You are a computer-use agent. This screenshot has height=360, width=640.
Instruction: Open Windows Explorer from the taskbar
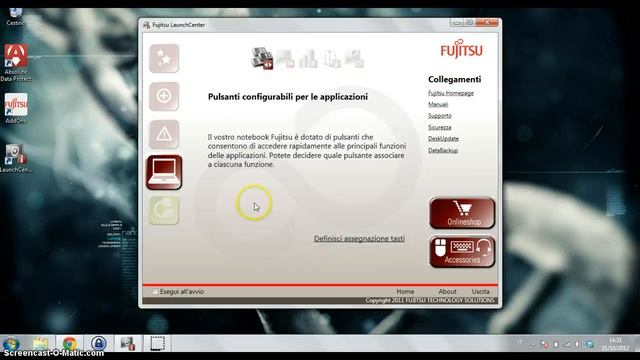coord(41,344)
